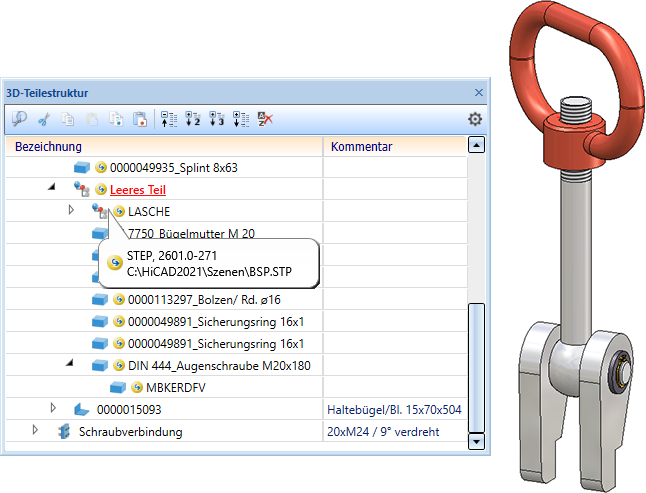
Task: Expand the 0000015093 part node
Action: 53,408
